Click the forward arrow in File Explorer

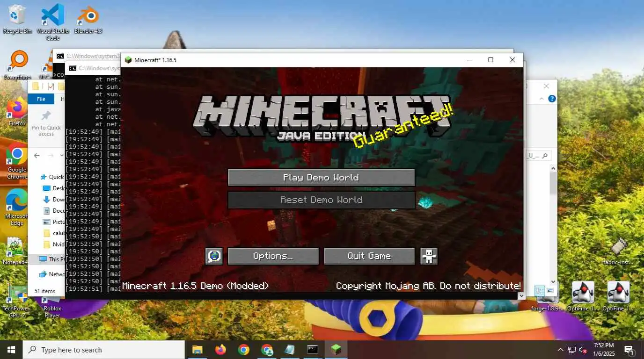tap(50, 156)
